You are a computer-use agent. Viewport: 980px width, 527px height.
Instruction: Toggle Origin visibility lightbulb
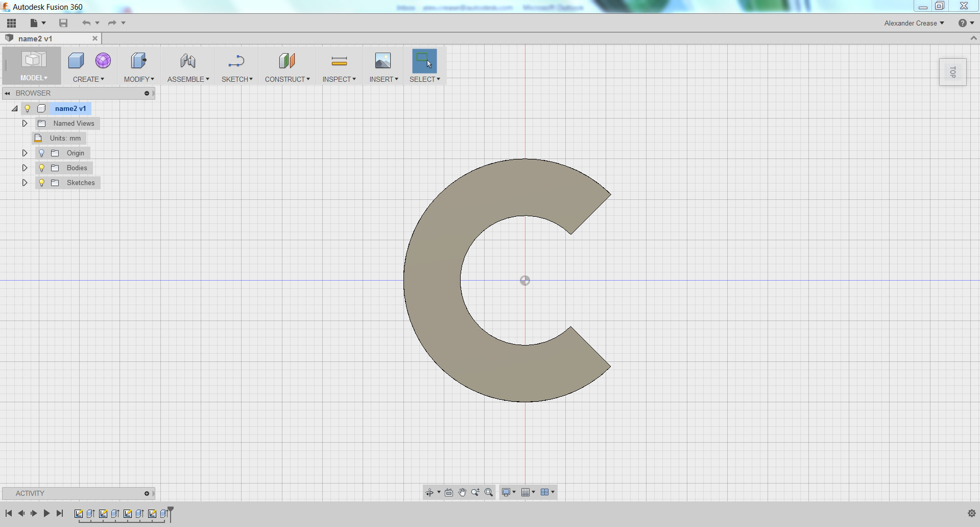pyautogui.click(x=42, y=153)
